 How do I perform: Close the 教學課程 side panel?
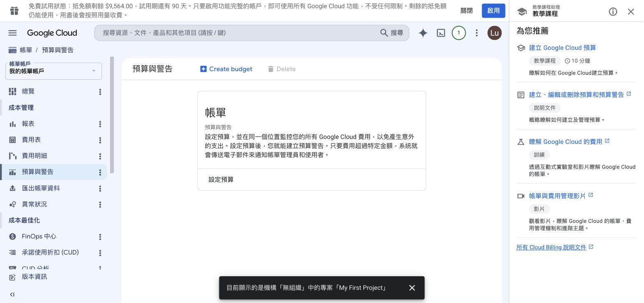[x=631, y=12]
